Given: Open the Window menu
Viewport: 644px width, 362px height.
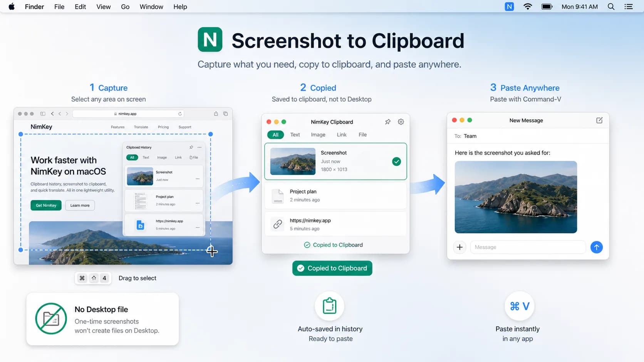Looking at the screenshot, I should (151, 7).
